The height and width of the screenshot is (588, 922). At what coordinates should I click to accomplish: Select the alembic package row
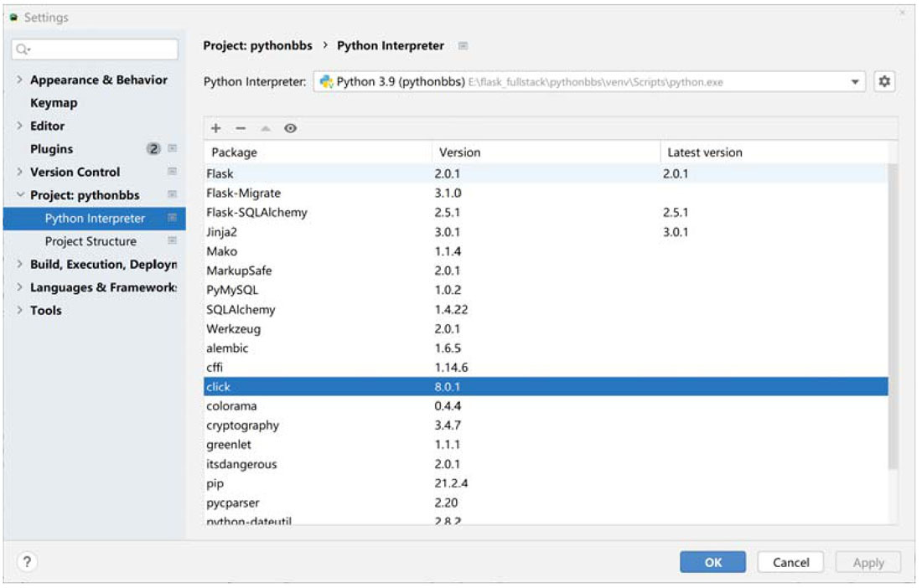546,348
